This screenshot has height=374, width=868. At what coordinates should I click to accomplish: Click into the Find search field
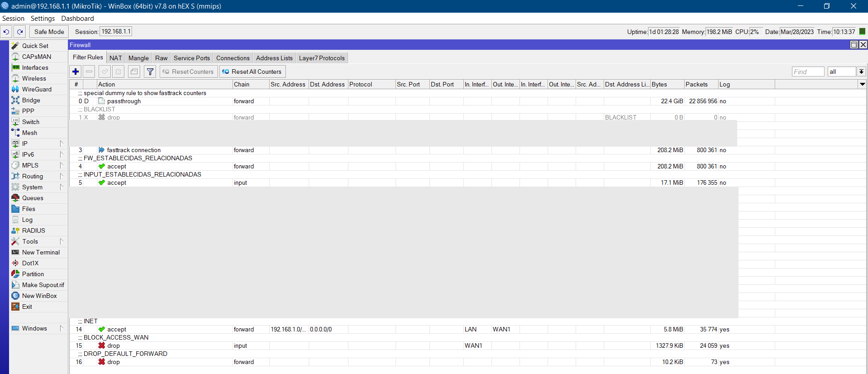(808, 72)
